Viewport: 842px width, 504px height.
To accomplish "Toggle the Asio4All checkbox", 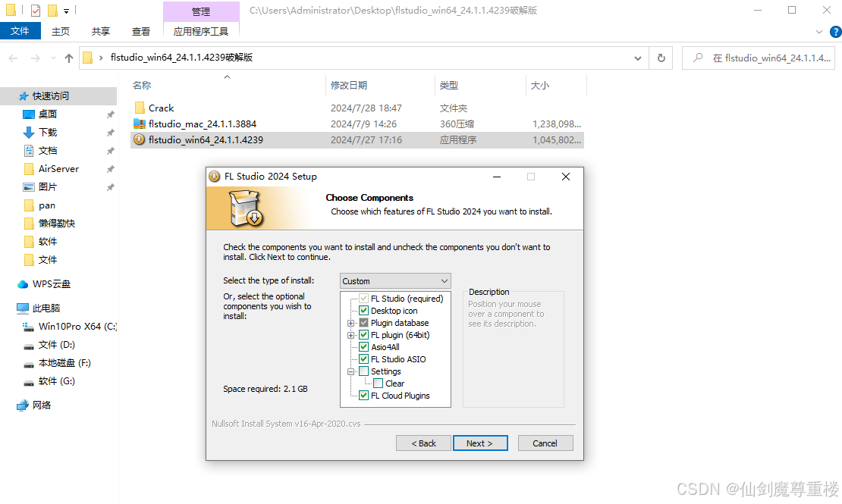I will tap(363, 346).
